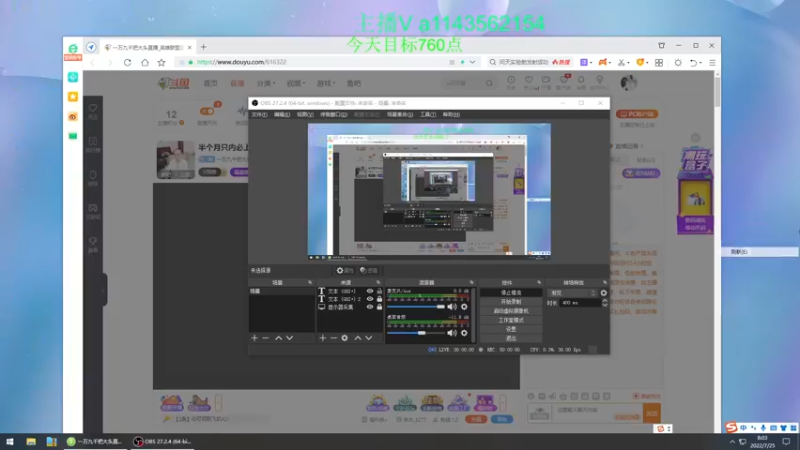This screenshot has height=450, width=800.
Task: Move scene down arrow in Scenes panel
Action: coord(289,338)
